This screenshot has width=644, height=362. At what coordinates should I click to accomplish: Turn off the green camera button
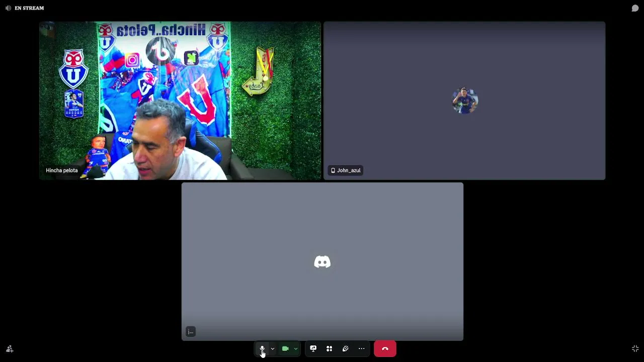point(285,348)
